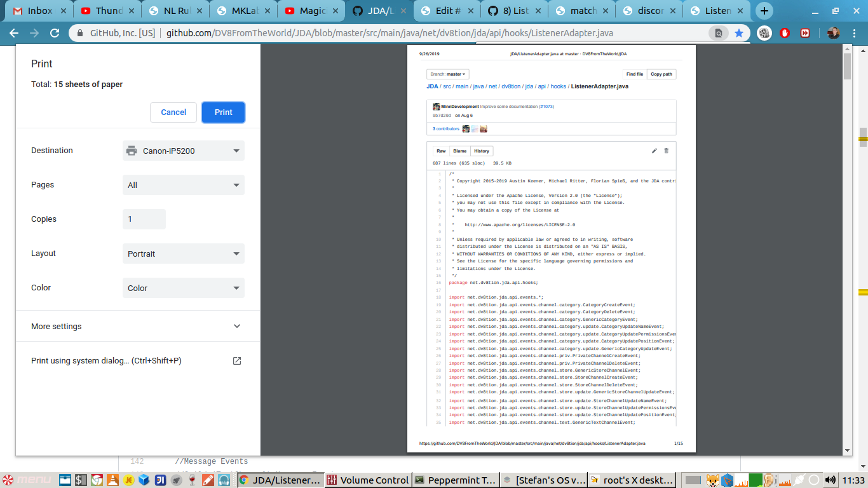The width and height of the screenshot is (868, 488).
Task: Click the film reel extension icon
Action: [765, 33]
